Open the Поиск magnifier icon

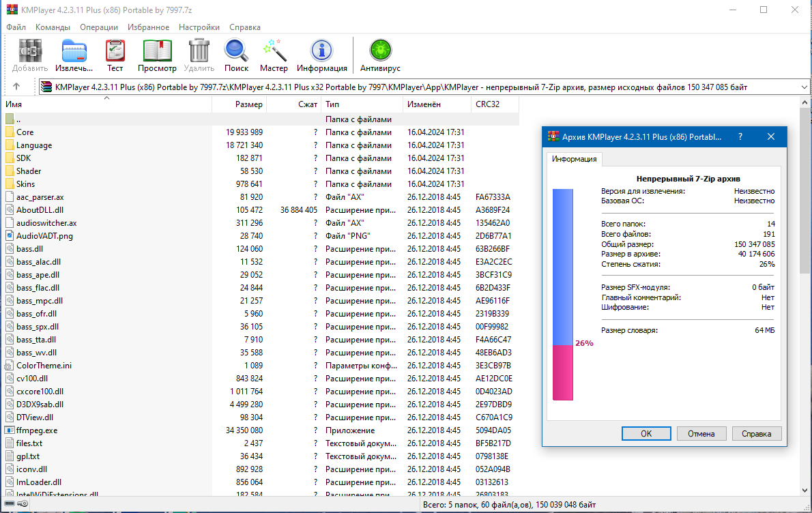coord(236,51)
